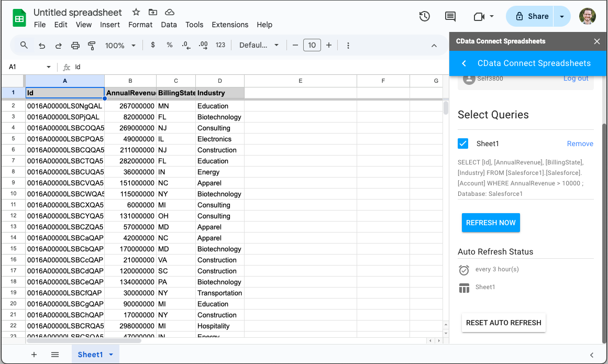Screen dimensions: 608x364
Task: Expand the Default font dropdown
Action: pos(259,46)
